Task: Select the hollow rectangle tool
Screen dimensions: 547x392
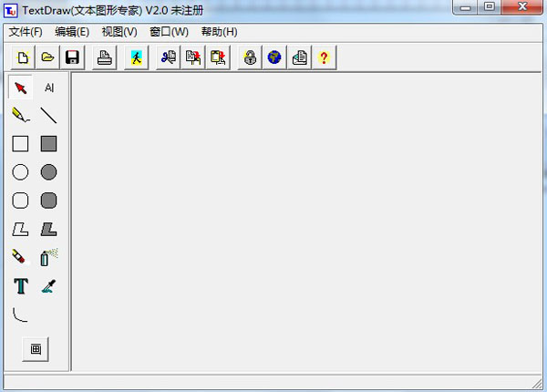Action: pyautogui.click(x=20, y=144)
